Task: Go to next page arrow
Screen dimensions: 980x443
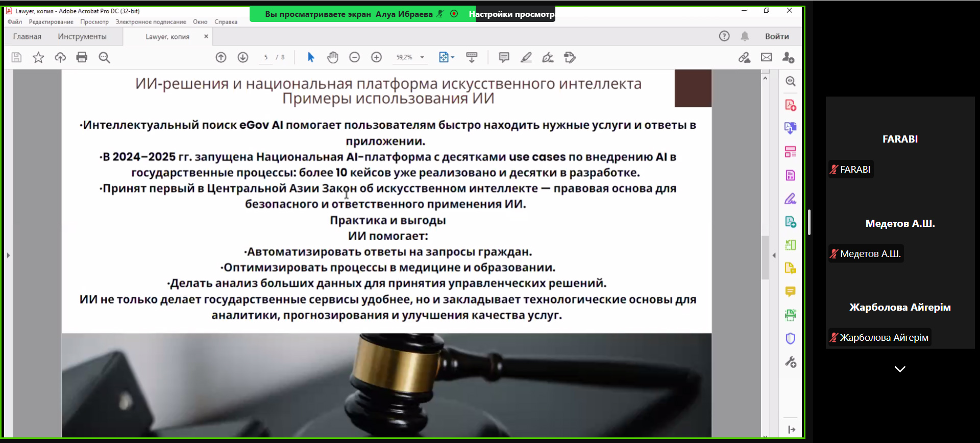Action: pyautogui.click(x=243, y=57)
